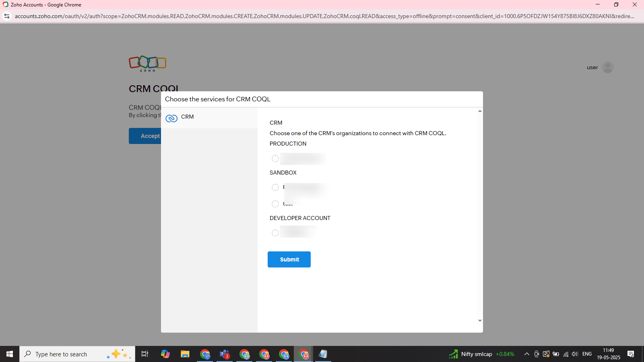Click the Meet Now tray icon

[x=537, y=354]
